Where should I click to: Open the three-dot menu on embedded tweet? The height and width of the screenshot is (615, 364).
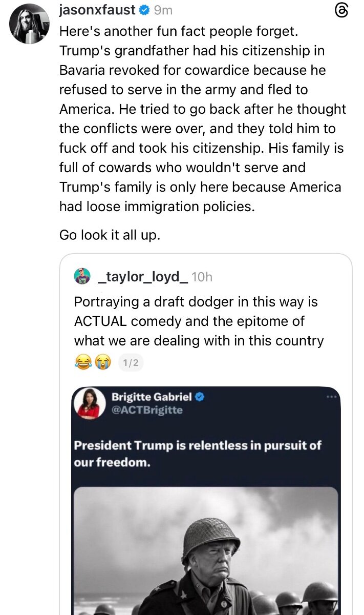(332, 397)
